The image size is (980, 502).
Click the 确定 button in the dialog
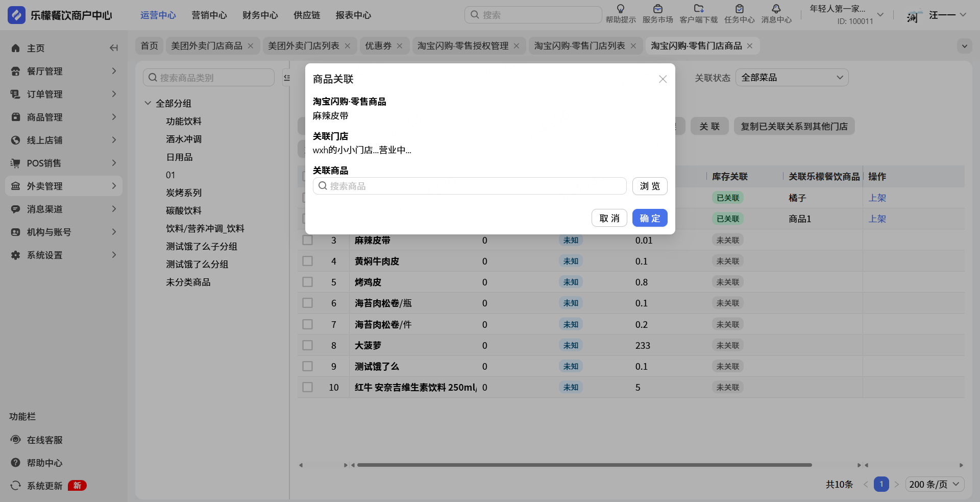click(649, 218)
